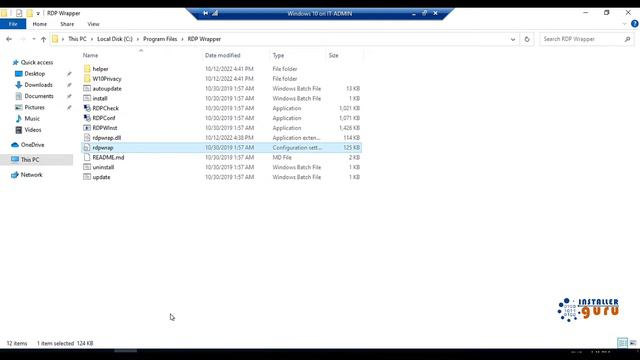
Task: Sort by Size column header
Action: [333, 55]
